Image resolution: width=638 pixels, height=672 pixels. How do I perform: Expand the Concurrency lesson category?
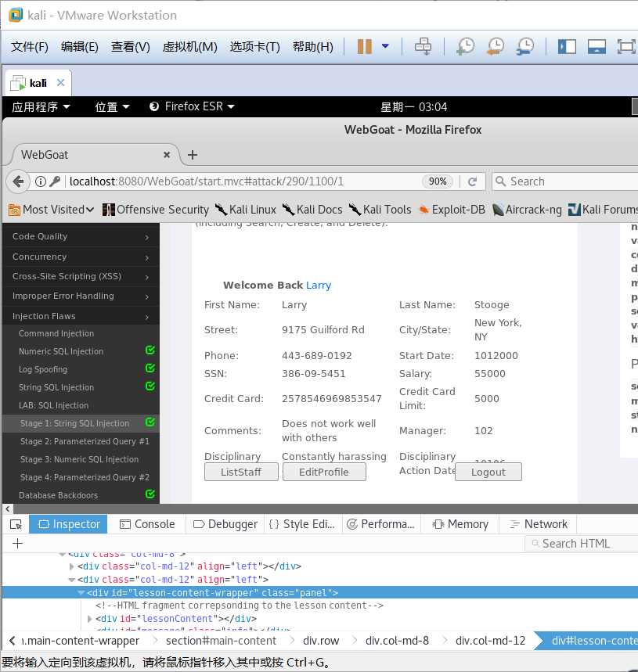click(x=81, y=257)
